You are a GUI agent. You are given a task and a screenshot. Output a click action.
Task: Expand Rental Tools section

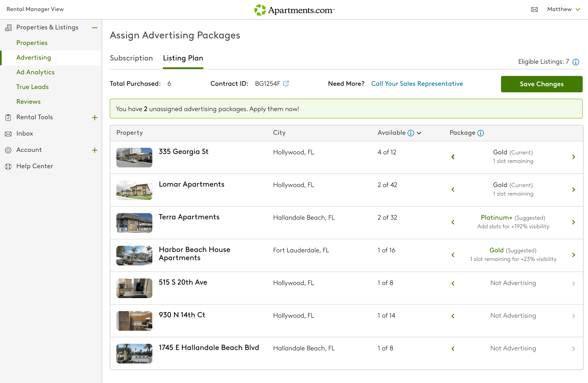pyautogui.click(x=94, y=117)
